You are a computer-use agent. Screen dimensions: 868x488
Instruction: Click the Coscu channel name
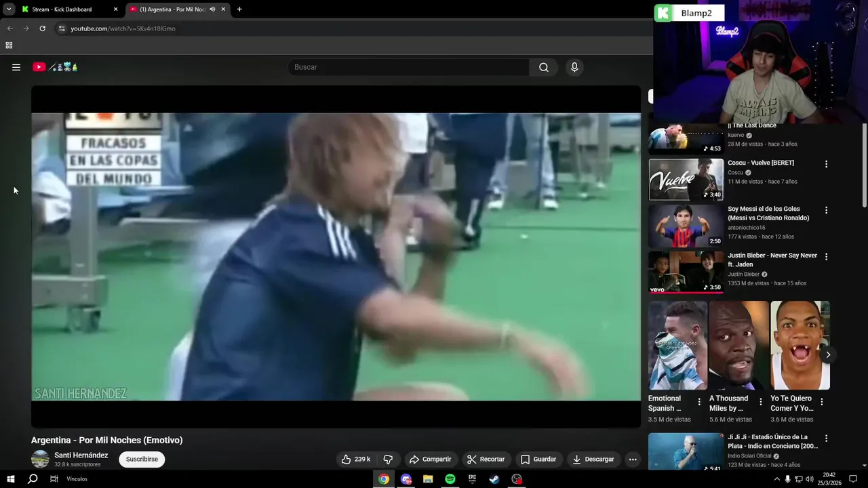tap(736, 172)
